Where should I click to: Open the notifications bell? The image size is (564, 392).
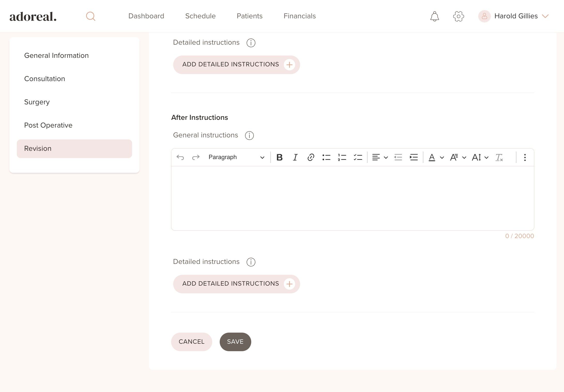(x=435, y=16)
